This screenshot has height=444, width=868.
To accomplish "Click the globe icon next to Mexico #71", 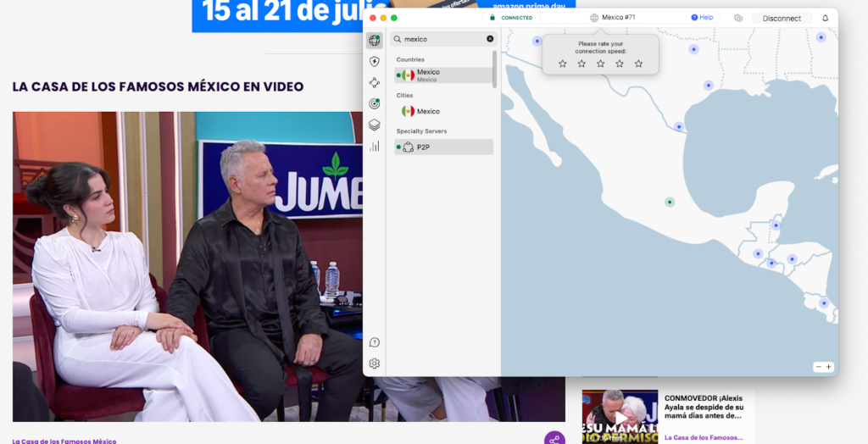I will pos(594,18).
